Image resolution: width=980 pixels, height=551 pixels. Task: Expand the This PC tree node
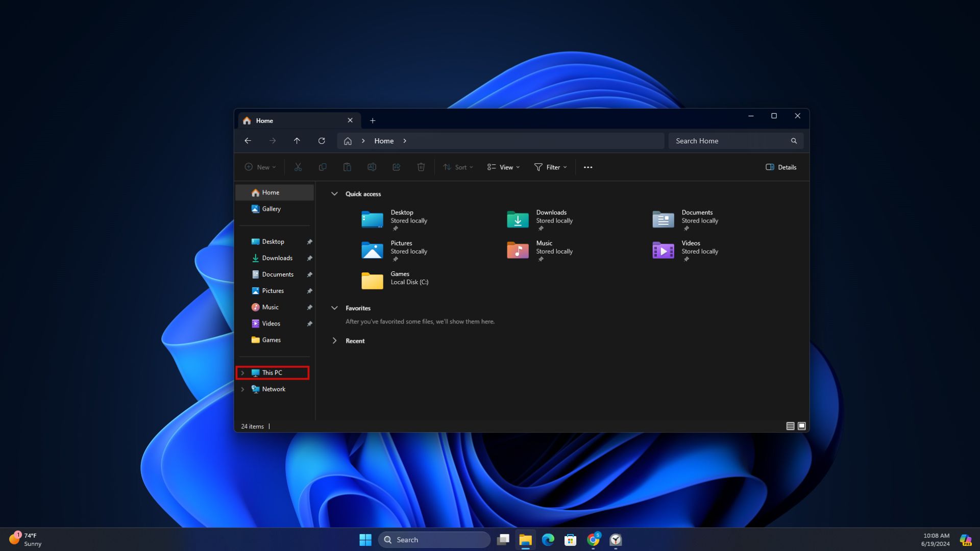point(243,373)
